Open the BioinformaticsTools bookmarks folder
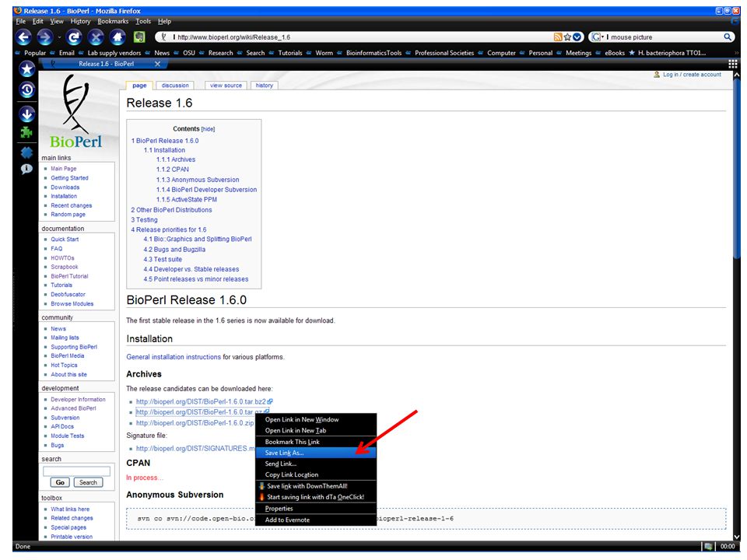Image resolution: width=747 pixels, height=560 pixels. pyautogui.click(x=369, y=53)
